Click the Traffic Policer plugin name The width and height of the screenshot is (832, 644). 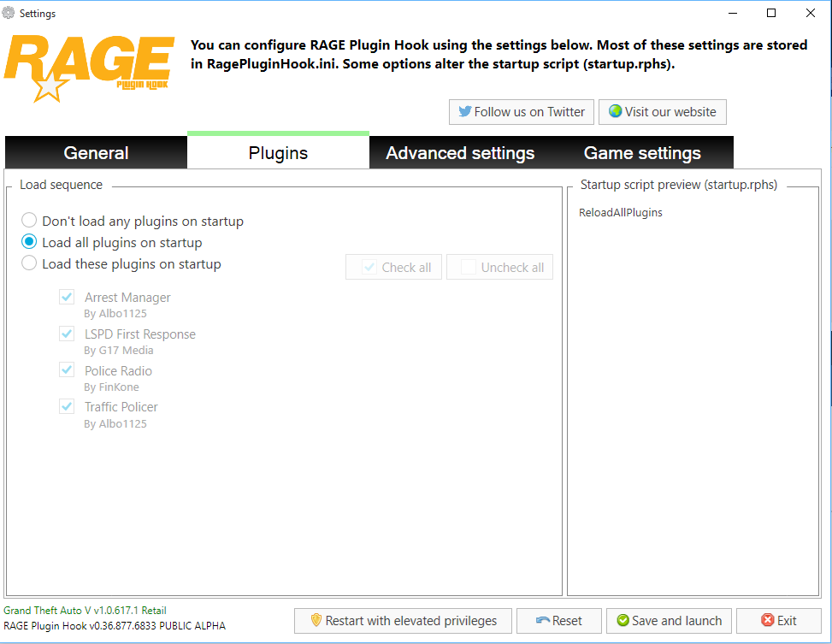[121, 407]
